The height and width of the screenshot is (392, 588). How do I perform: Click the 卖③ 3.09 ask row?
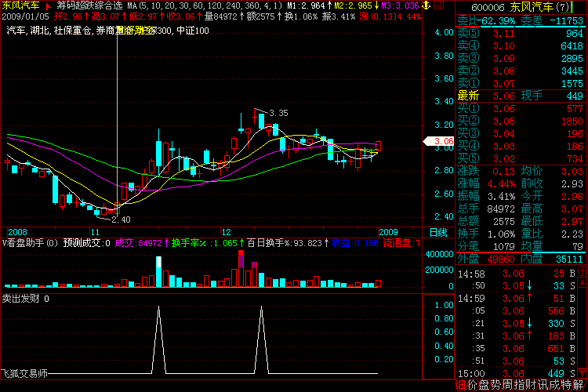[x=521, y=59]
